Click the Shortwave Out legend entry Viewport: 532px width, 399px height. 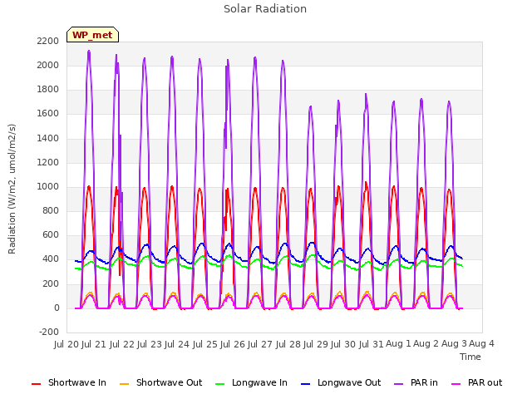point(160,382)
